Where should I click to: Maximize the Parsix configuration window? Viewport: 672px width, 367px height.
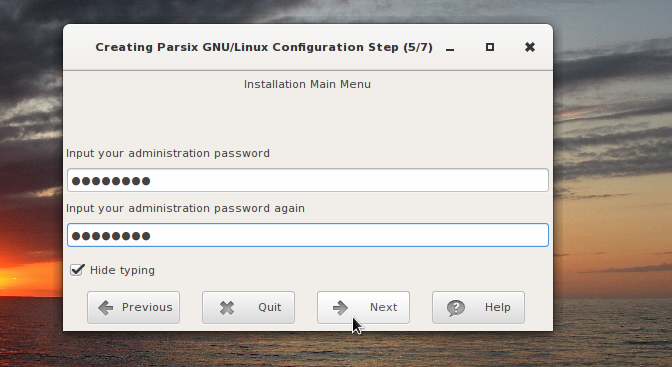point(490,47)
